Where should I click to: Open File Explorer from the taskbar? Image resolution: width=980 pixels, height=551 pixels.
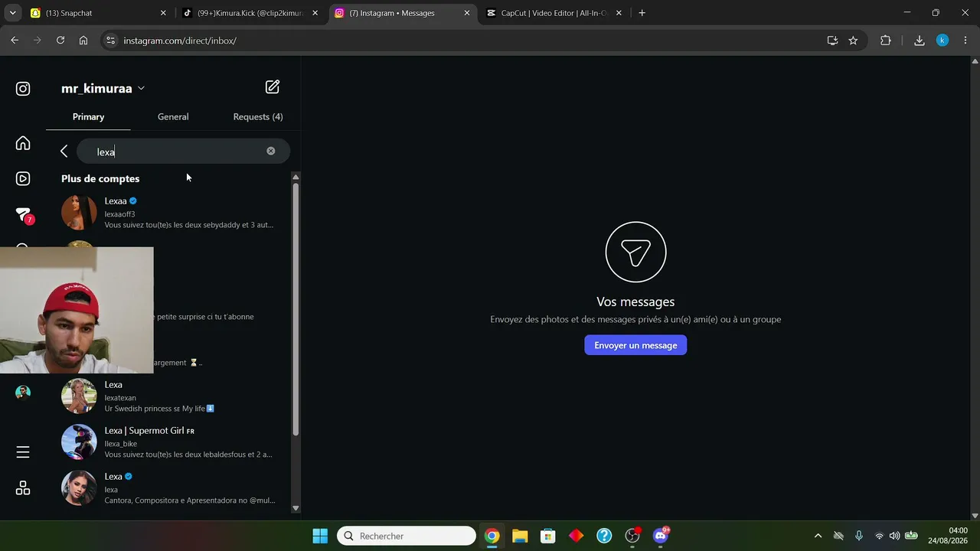pos(520,536)
